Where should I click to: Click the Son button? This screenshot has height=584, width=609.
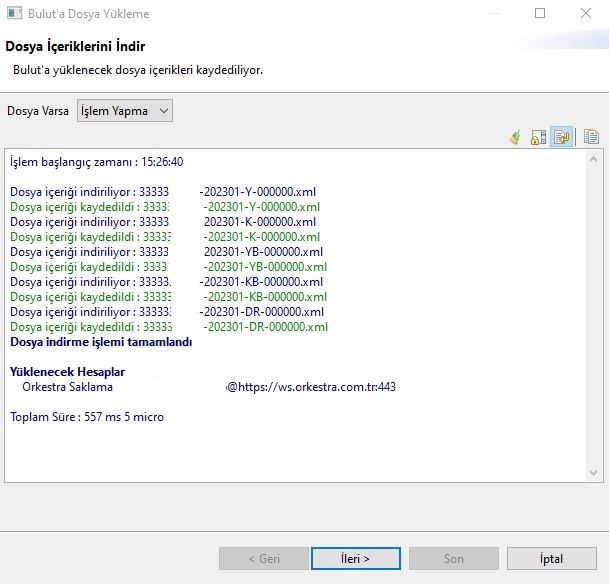[453, 559]
